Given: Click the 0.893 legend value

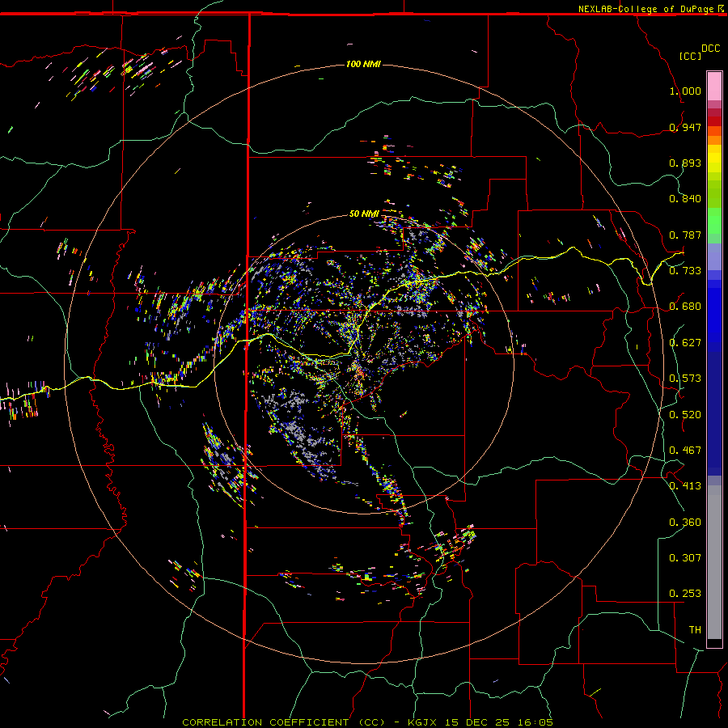Looking at the screenshot, I should pyautogui.click(x=685, y=163).
